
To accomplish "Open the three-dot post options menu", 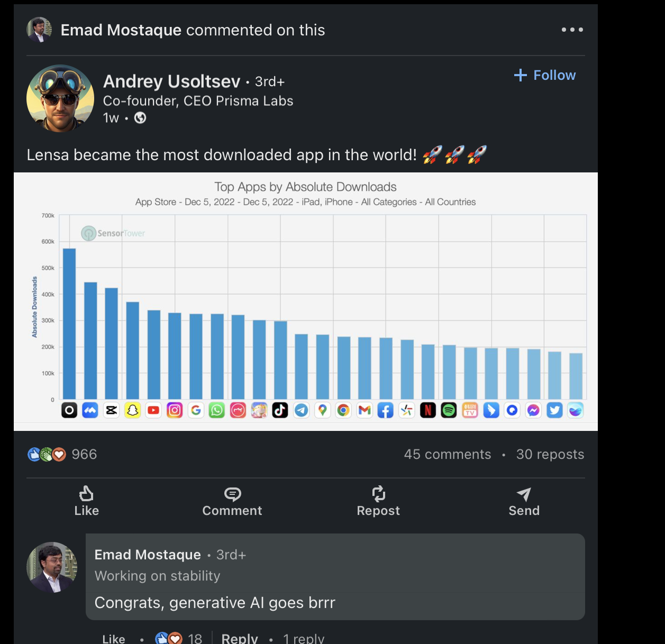I will click(572, 30).
